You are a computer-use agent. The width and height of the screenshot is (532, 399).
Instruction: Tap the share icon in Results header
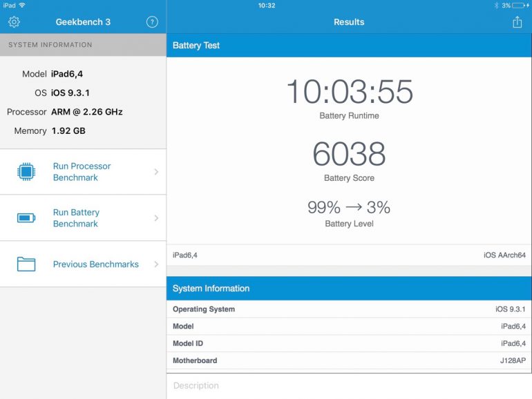pyautogui.click(x=517, y=22)
